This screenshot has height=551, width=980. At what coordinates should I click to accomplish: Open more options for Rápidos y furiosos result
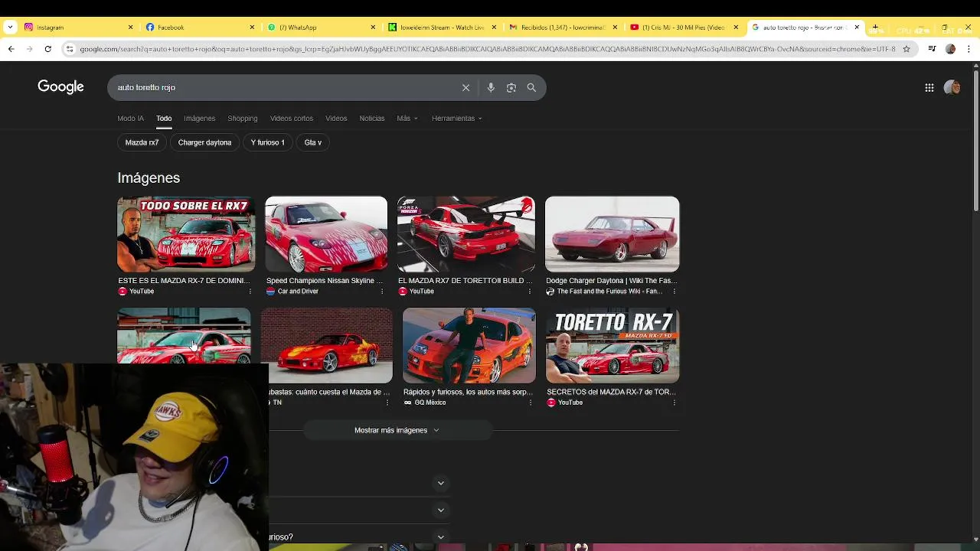pyautogui.click(x=531, y=403)
